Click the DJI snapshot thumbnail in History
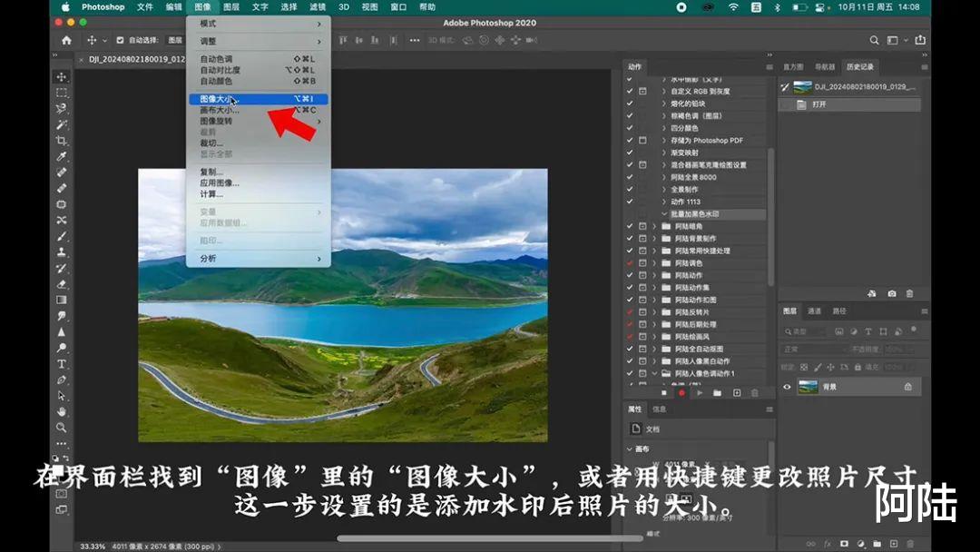 click(802, 87)
